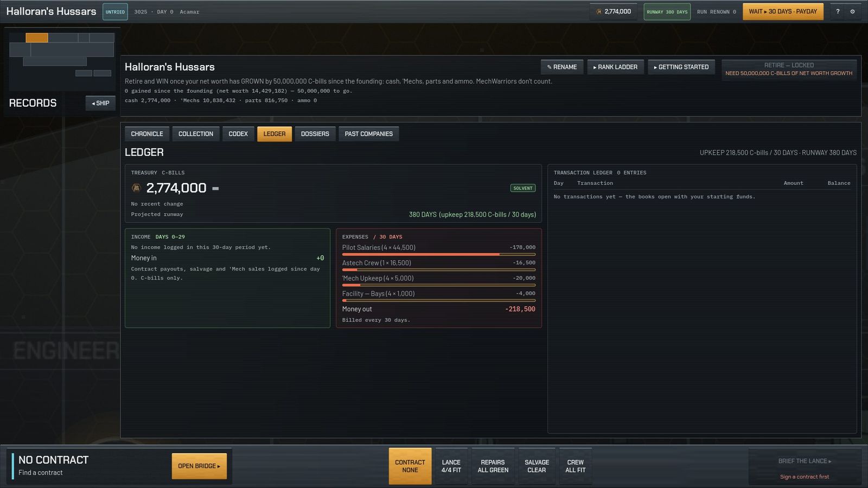The height and width of the screenshot is (488, 868).
Task: Switch to the COLLECTION tab
Action: click(196, 134)
